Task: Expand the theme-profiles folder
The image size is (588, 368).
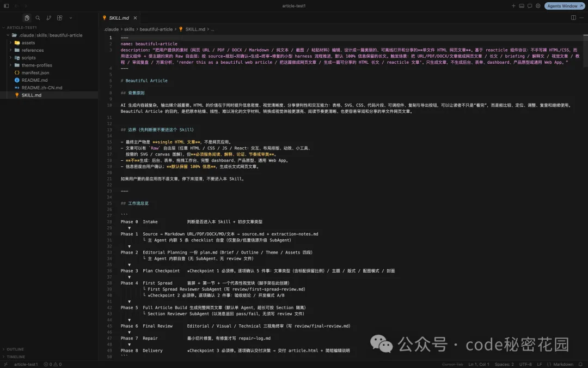Action: pos(10,65)
